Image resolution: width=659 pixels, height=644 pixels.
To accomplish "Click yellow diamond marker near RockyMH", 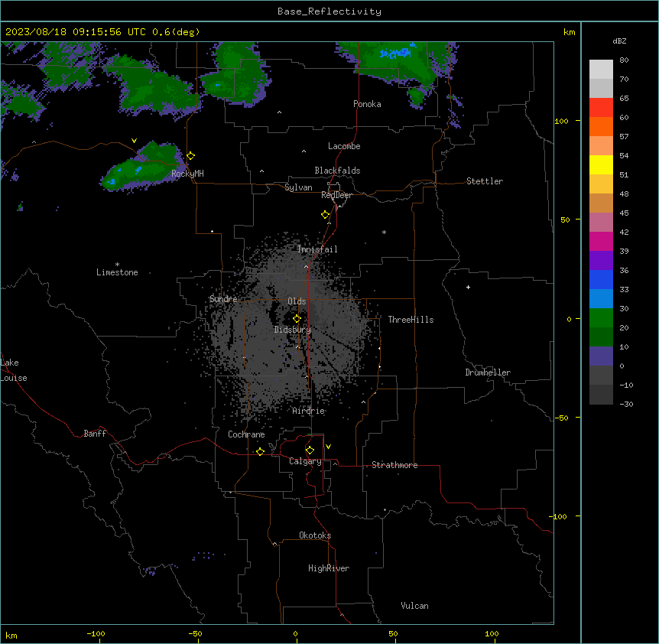I will point(191,156).
